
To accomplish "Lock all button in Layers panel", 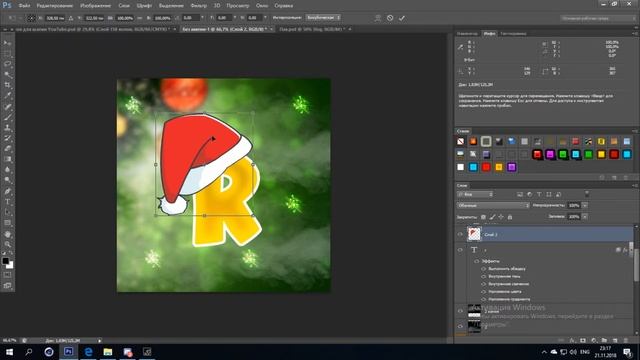I will pyautogui.click(x=510, y=217).
